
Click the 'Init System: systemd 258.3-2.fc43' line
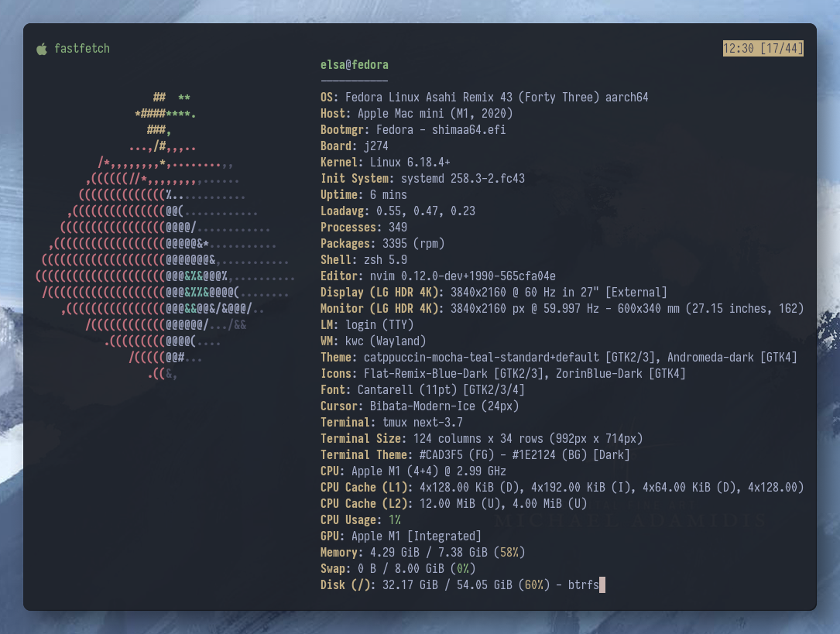coord(423,178)
